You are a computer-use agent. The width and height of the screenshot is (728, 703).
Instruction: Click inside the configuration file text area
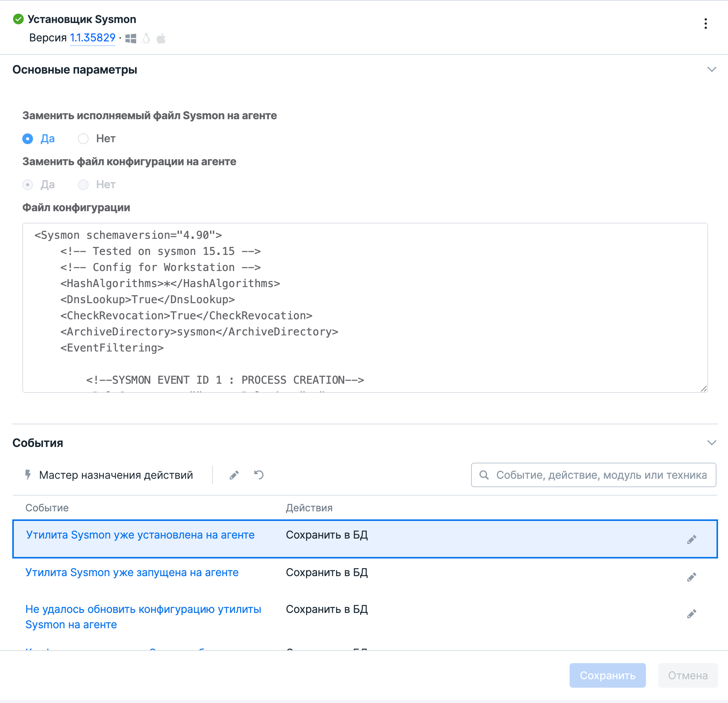(364, 307)
